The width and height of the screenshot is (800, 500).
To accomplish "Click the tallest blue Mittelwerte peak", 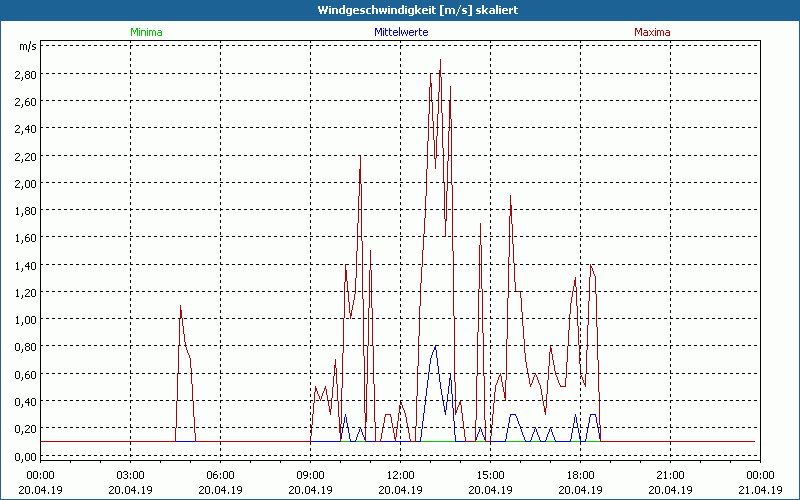I will 435,347.
